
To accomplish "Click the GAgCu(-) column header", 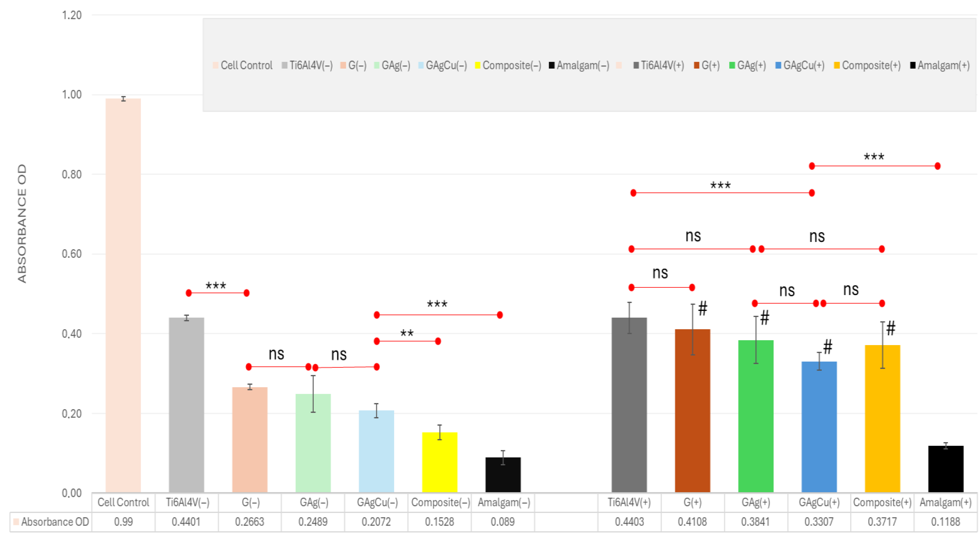I will [377, 503].
